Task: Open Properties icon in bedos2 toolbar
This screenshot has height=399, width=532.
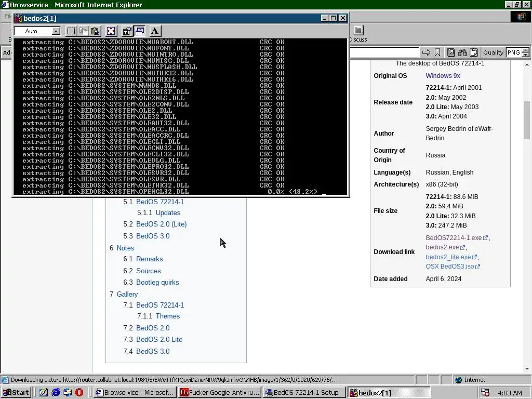Action: tap(127, 31)
